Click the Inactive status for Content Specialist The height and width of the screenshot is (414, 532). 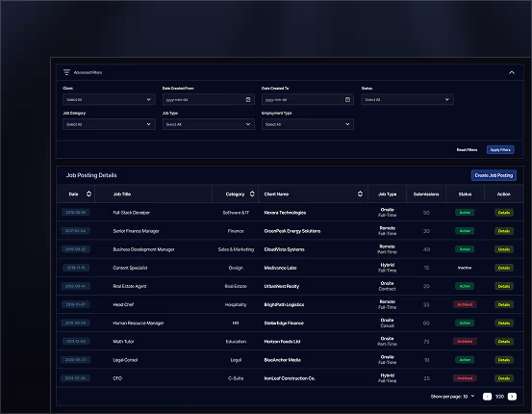point(465,268)
